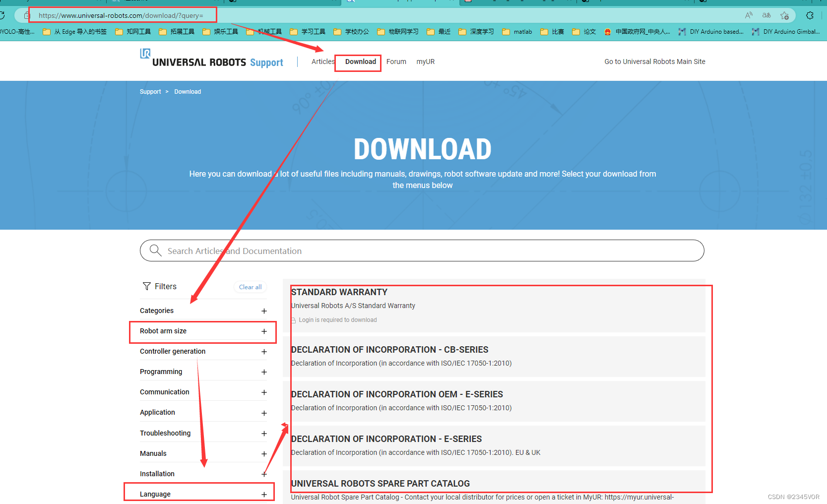Image resolution: width=827 pixels, height=504 pixels.
Task: Click the Filters funnel icon
Action: pos(147,286)
